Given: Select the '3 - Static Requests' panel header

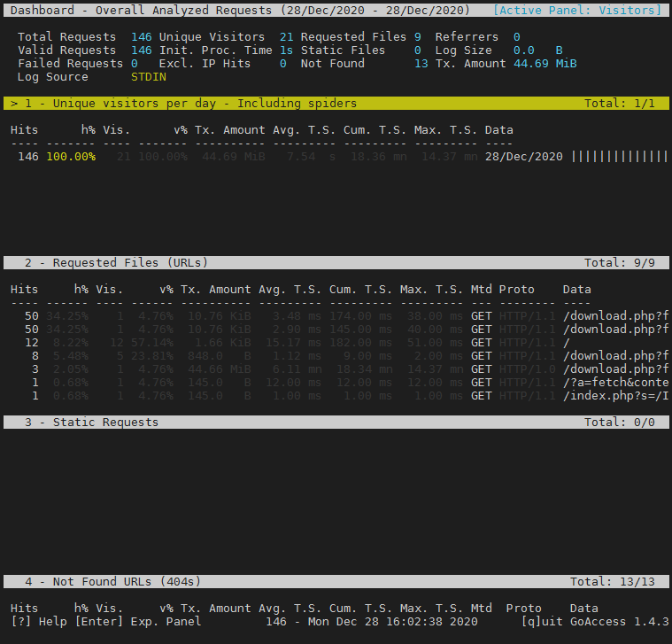Looking at the screenshot, I should (336, 423).
